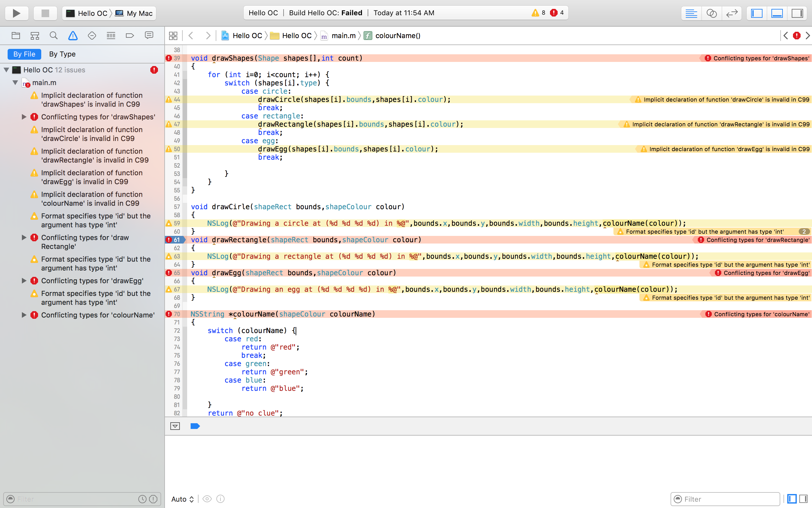
Task: Collapse the main.m issues list
Action: [x=15, y=83]
